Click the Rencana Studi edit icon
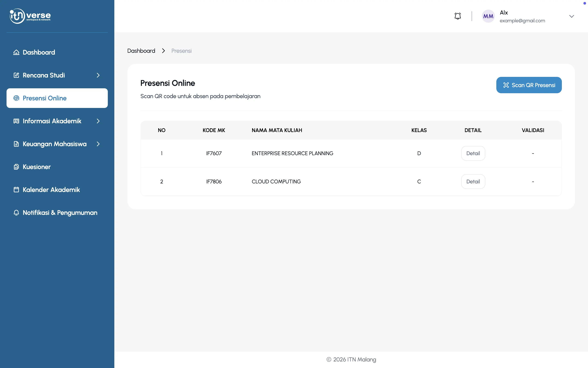 click(16, 75)
